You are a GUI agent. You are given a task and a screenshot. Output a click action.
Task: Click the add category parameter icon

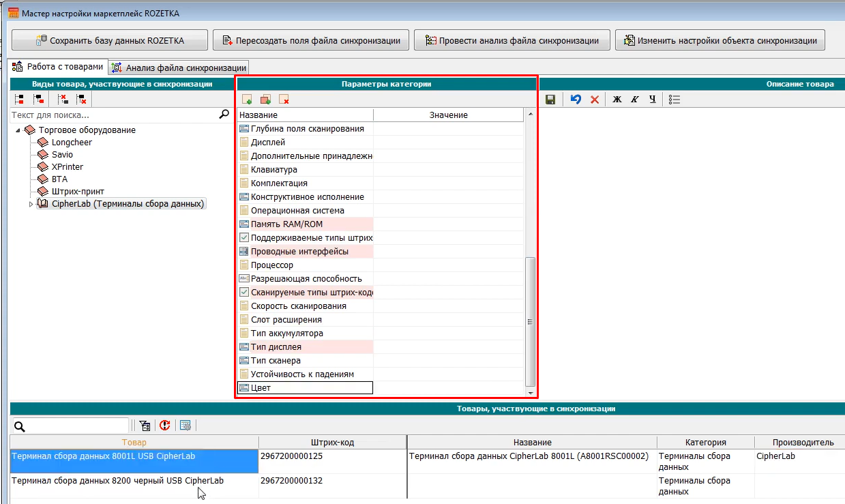pyautogui.click(x=247, y=100)
